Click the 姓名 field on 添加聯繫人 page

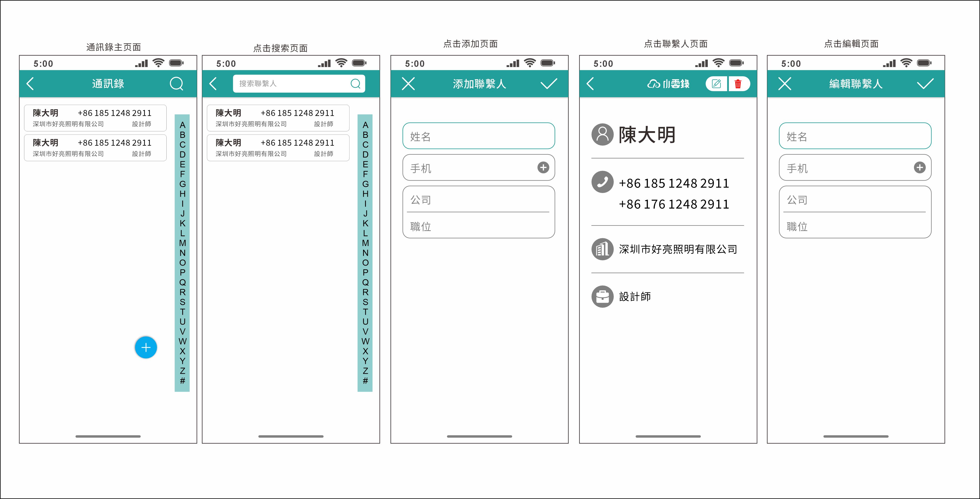pos(478,136)
